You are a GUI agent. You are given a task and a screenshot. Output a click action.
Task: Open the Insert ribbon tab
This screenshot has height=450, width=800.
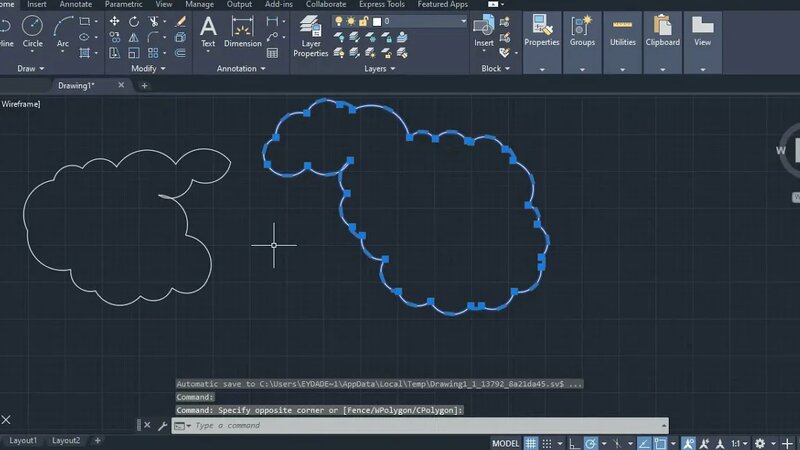(37, 4)
